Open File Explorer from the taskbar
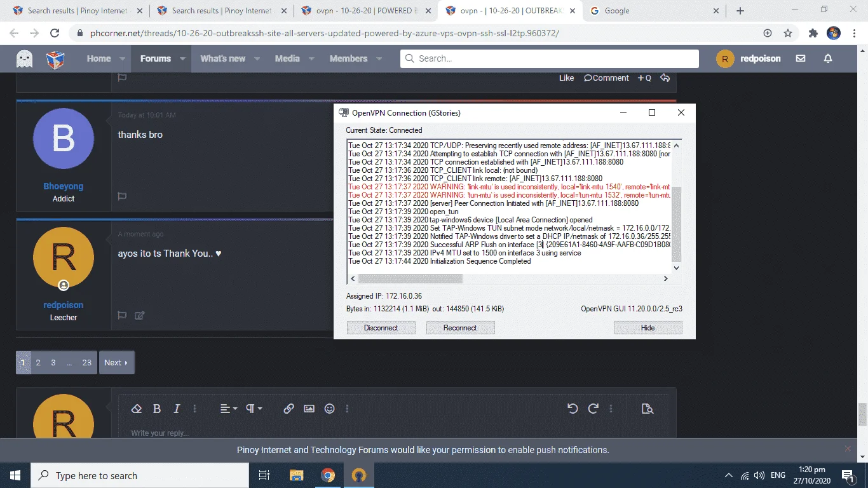Image resolution: width=868 pixels, height=488 pixels. tap(297, 475)
